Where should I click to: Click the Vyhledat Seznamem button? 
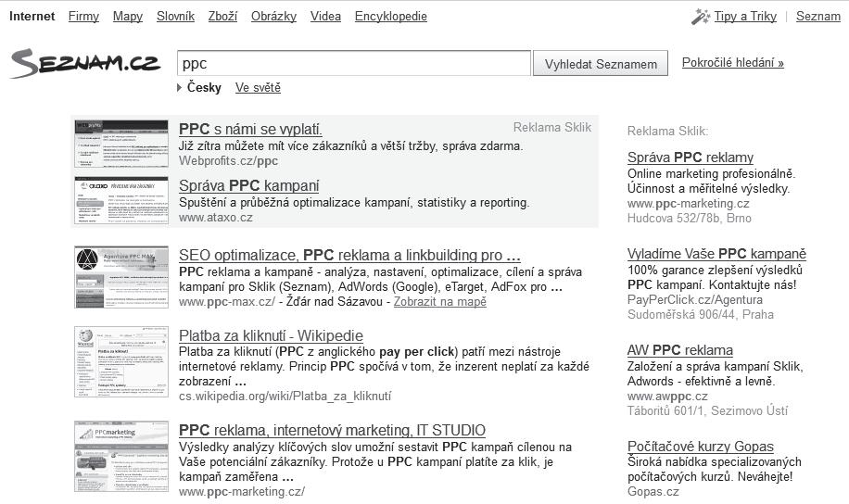pyautogui.click(x=601, y=64)
